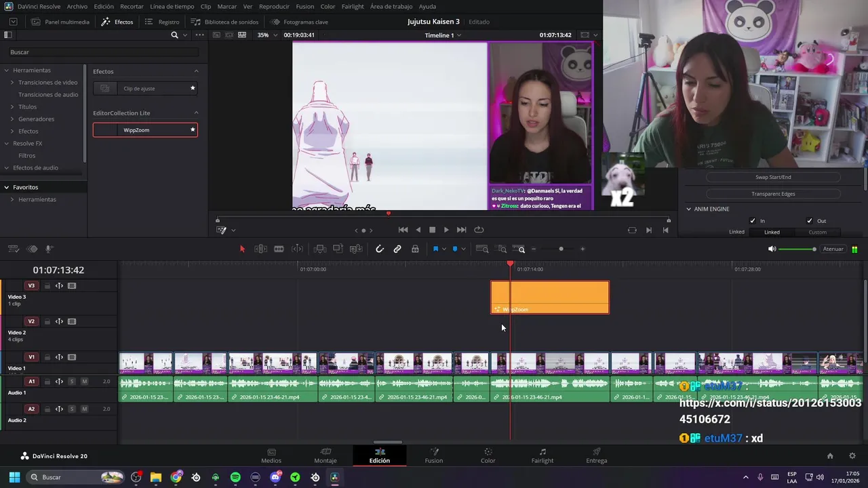Toggle timeline Snapping magnet icon
Viewport: 868px width, 488px height.
tap(380, 249)
